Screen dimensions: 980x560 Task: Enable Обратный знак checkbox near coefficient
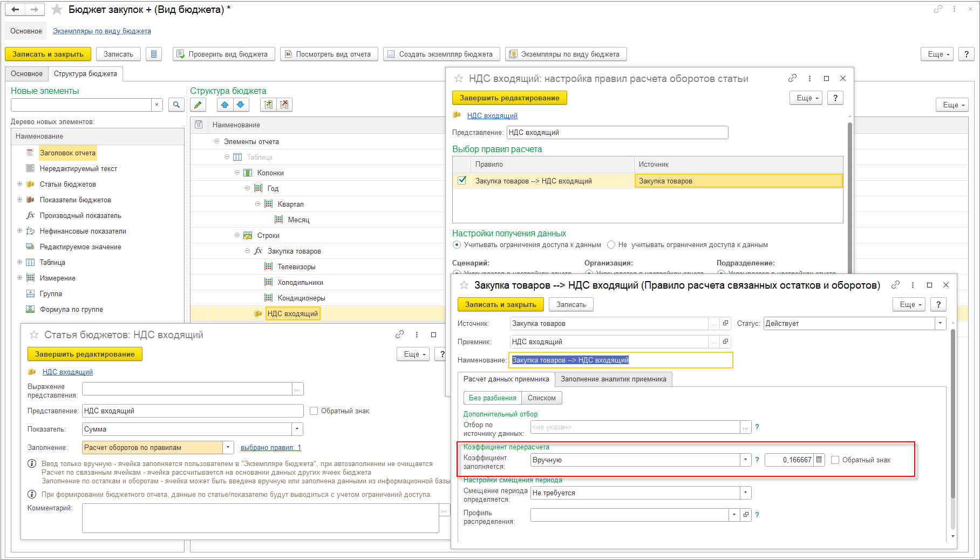(x=835, y=460)
